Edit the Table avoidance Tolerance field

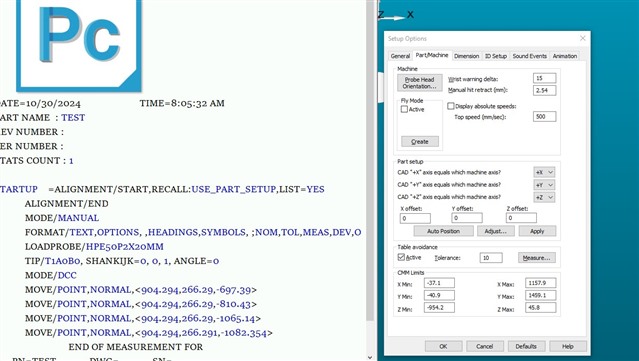click(491, 258)
